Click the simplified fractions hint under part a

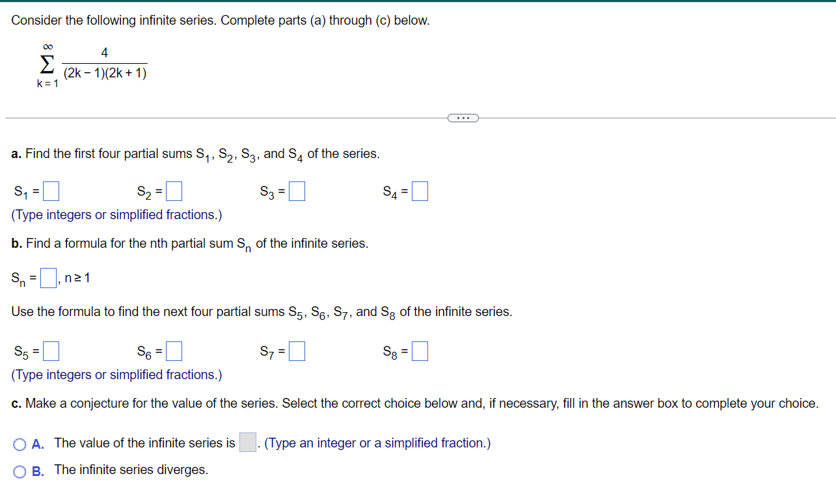[x=116, y=215]
